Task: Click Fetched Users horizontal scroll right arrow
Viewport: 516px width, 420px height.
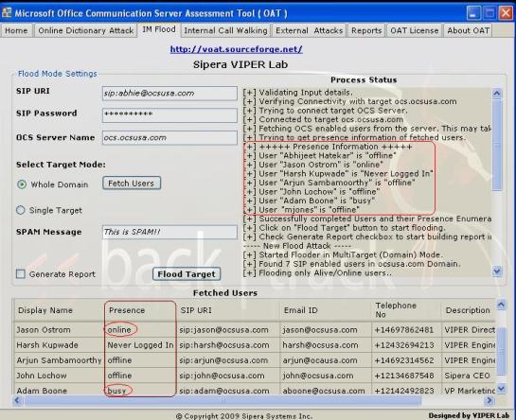Action: [489, 400]
